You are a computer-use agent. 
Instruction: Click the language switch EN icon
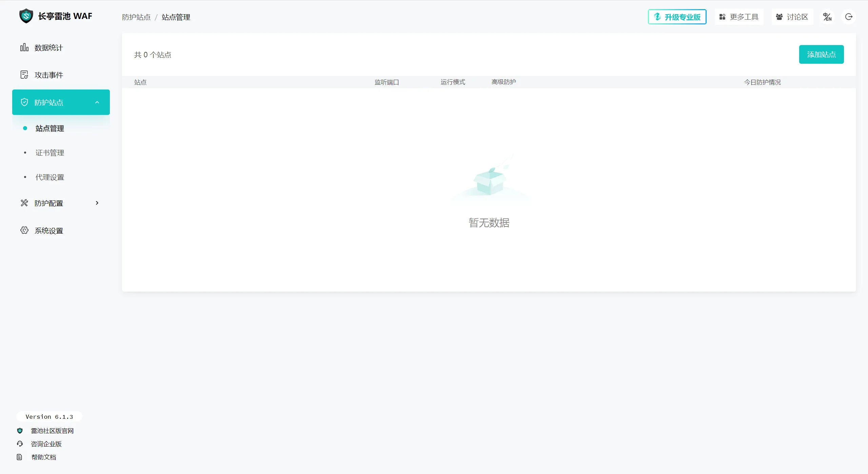(827, 17)
